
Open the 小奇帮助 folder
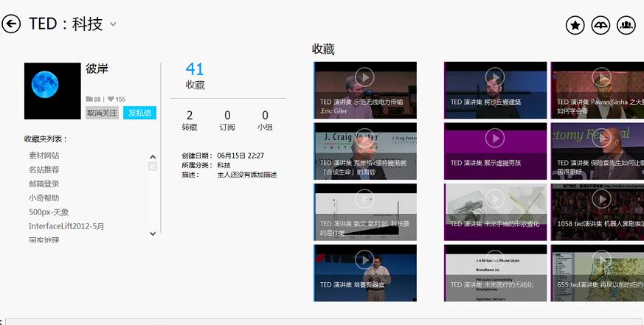click(44, 198)
